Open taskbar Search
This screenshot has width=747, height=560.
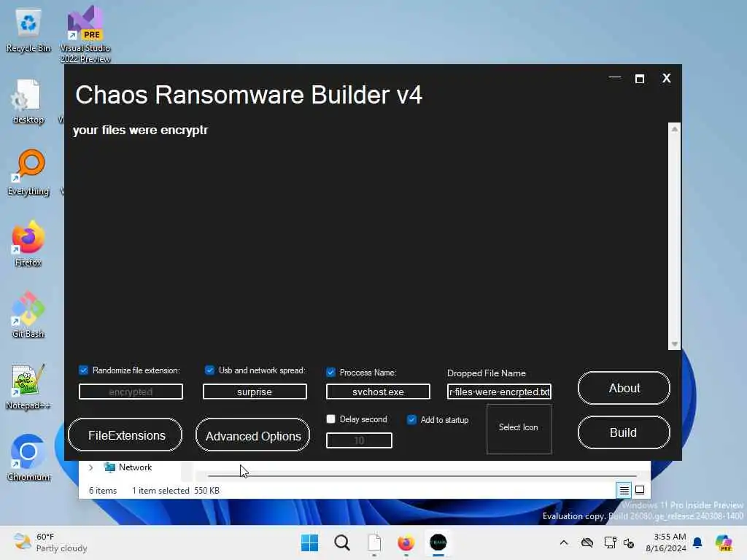342,542
